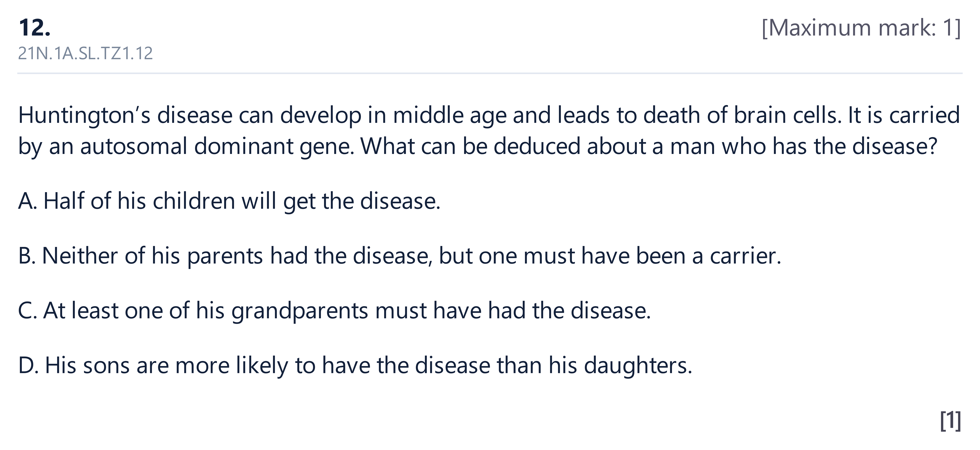Choose option B about carrier parents
The height and width of the screenshot is (450, 980).
click(399, 256)
